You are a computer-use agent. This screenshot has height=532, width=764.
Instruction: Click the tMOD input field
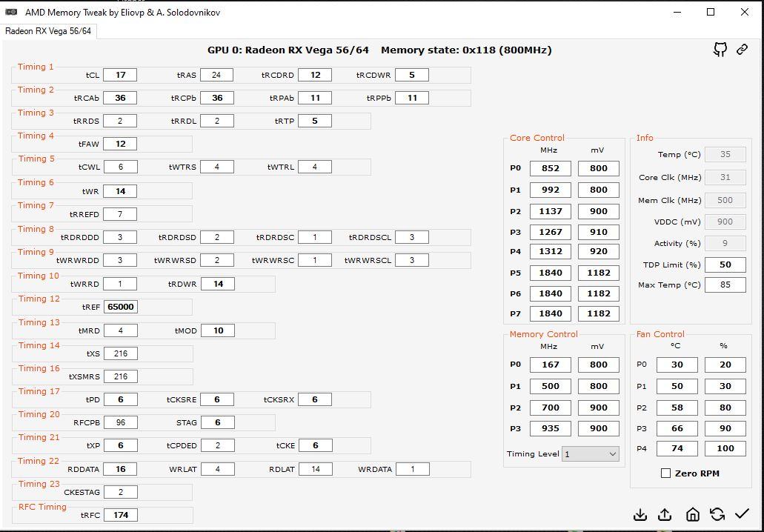click(218, 330)
